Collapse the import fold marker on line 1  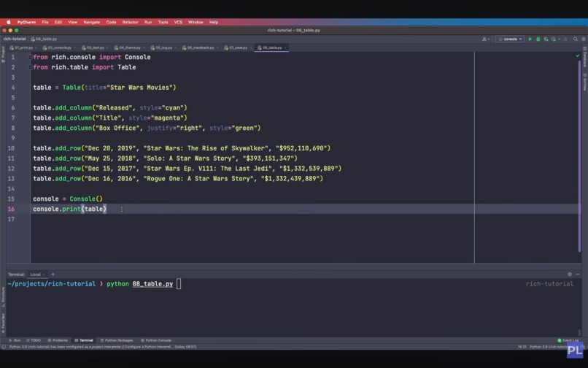tap(30, 57)
